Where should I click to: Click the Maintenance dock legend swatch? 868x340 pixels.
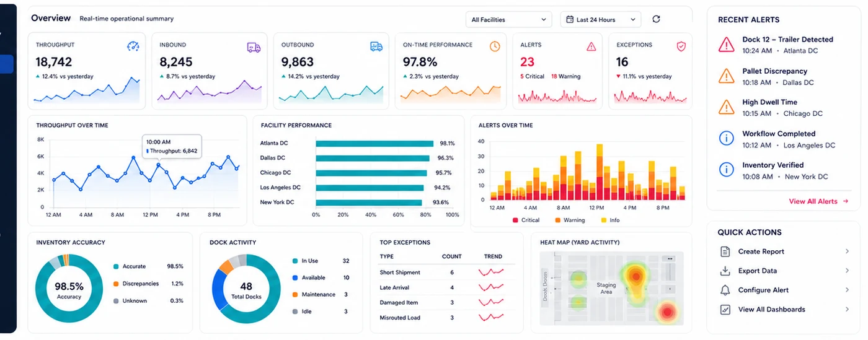click(294, 294)
